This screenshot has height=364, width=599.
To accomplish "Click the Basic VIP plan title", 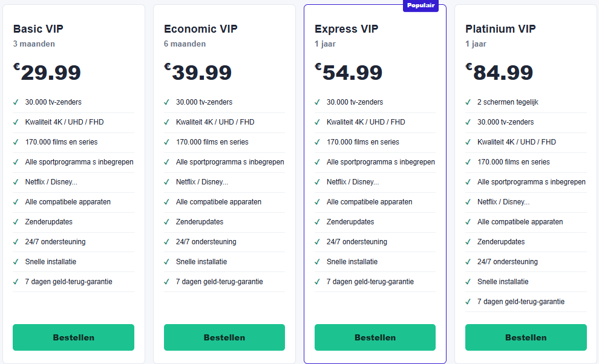I will pos(38,29).
